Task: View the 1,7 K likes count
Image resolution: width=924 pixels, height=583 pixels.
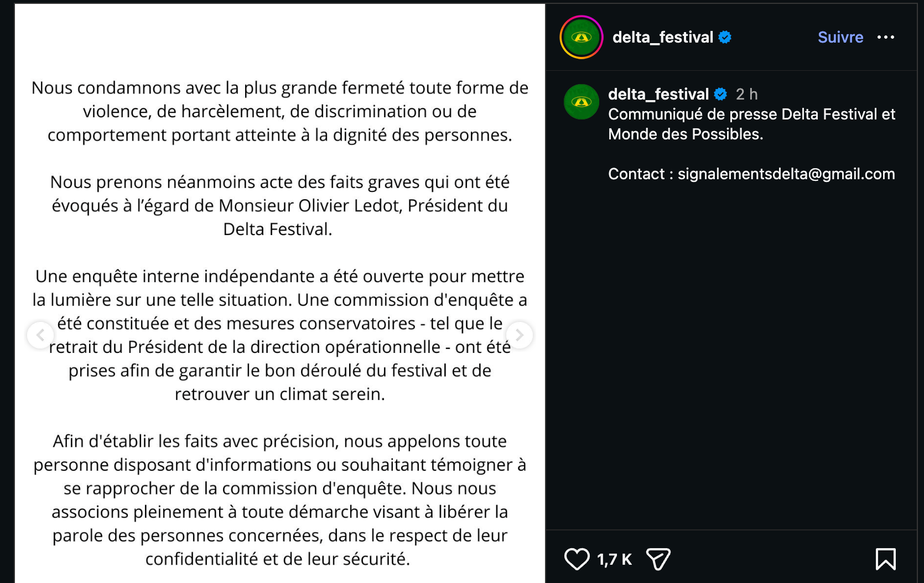Action: [x=615, y=559]
